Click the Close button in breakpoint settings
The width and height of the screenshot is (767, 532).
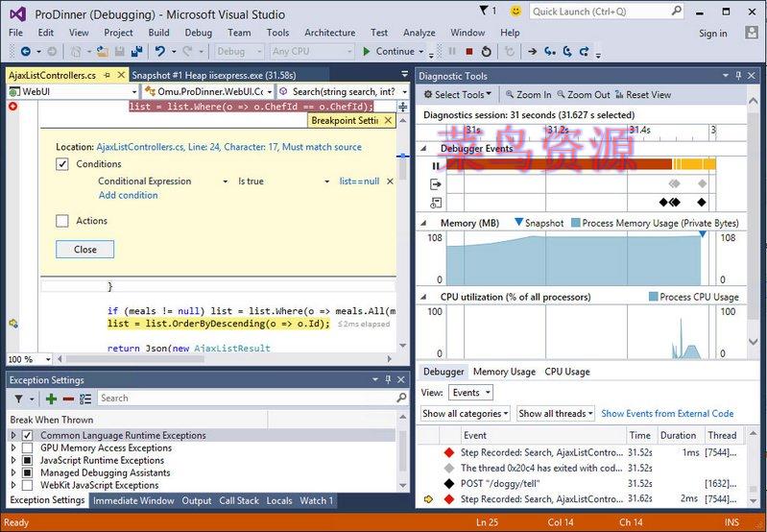coord(84,249)
